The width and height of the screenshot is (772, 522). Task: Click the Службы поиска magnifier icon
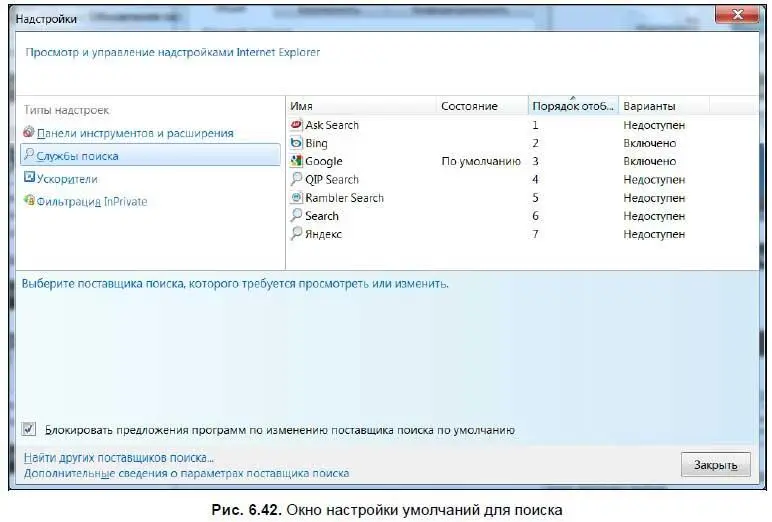pyautogui.click(x=29, y=155)
